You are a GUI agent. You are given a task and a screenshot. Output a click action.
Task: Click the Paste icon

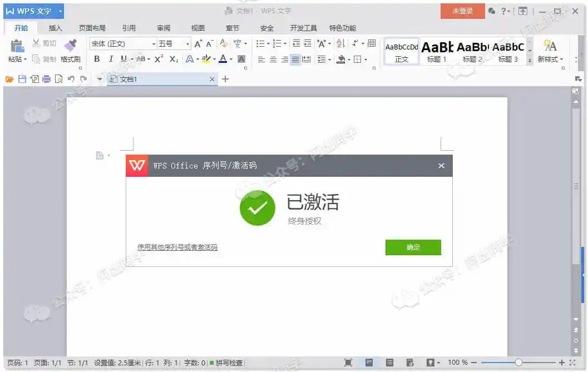(x=17, y=46)
